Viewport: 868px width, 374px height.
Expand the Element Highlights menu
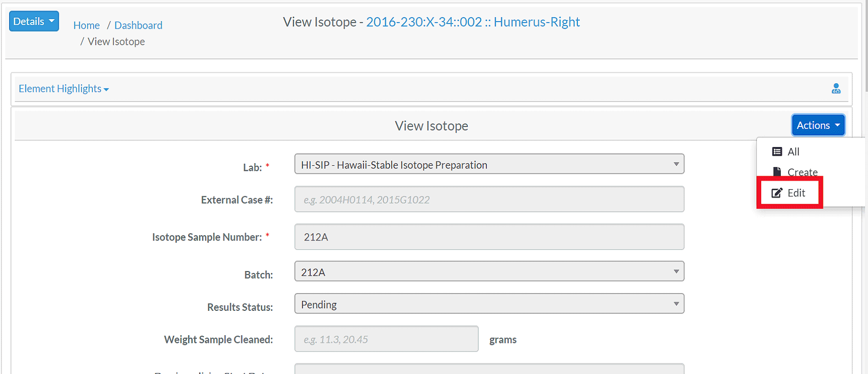pos(64,89)
